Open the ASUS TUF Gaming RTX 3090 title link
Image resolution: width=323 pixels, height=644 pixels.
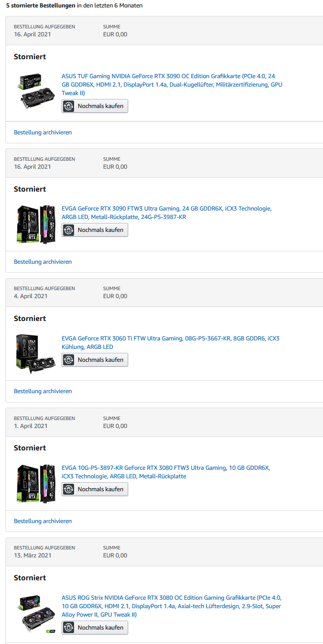tap(171, 85)
